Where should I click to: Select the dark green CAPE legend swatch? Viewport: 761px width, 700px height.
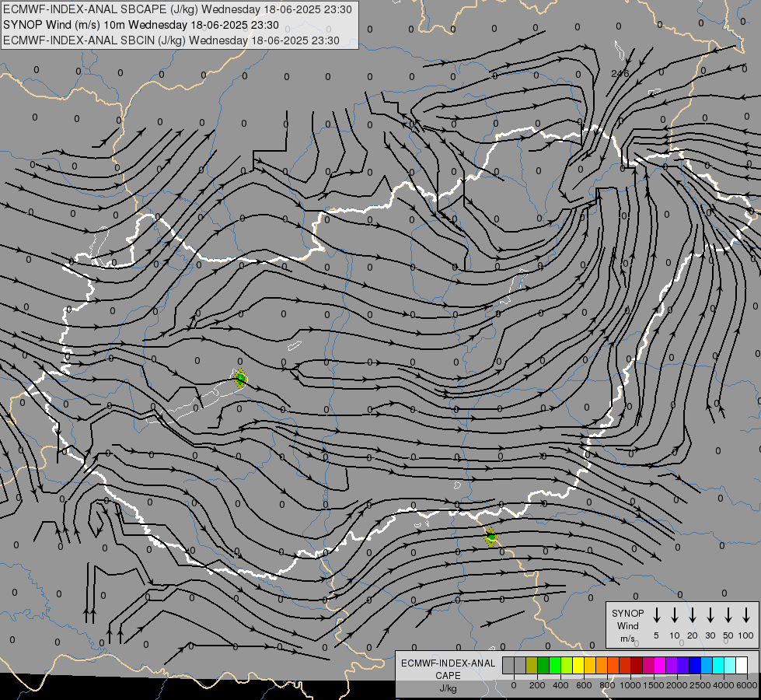coord(543,665)
